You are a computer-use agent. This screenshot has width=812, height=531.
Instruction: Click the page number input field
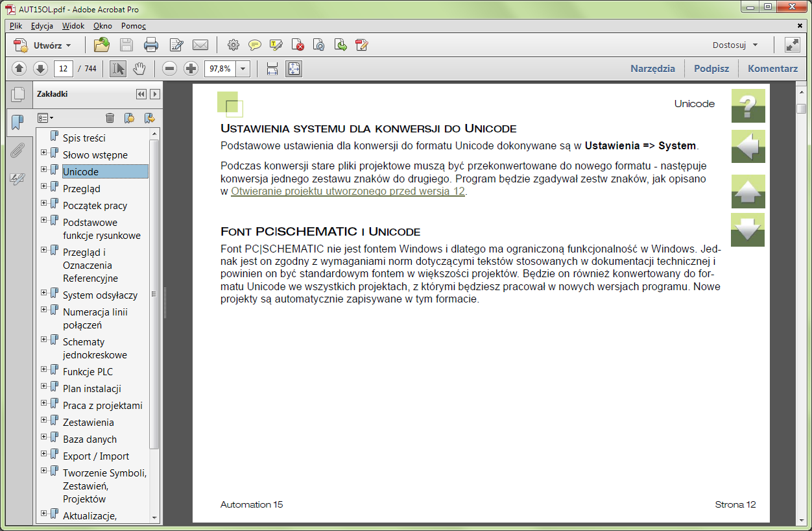(x=63, y=68)
